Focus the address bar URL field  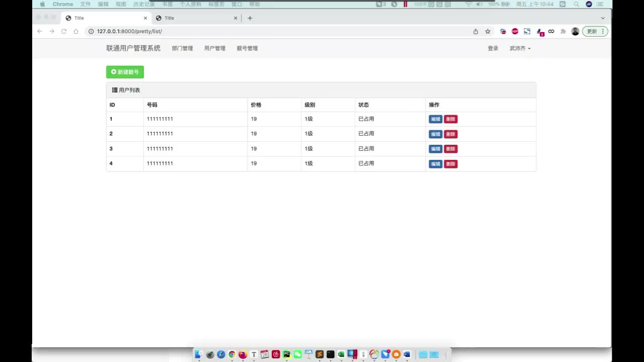point(277,31)
